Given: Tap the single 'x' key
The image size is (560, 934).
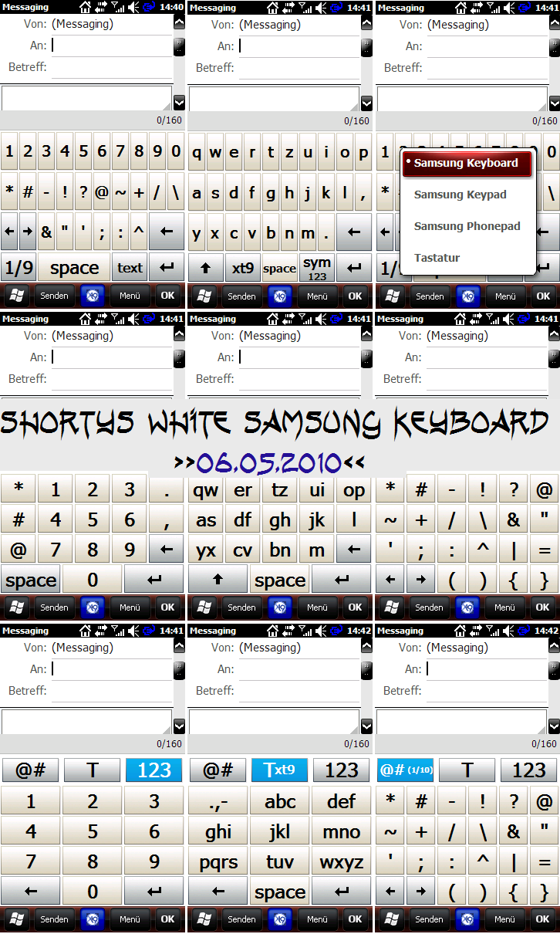Looking at the screenshot, I should coord(215,232).
